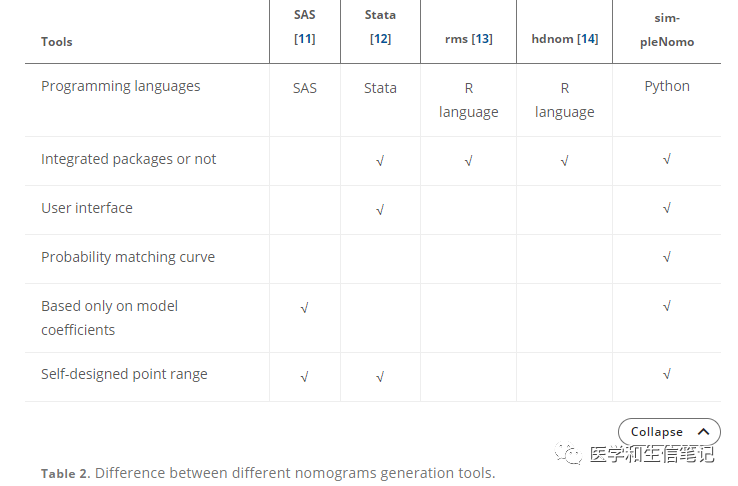Open the hdnom reference [14] link
The width and height of the screenshot is (738, 486).
click(x=587, y=39)
